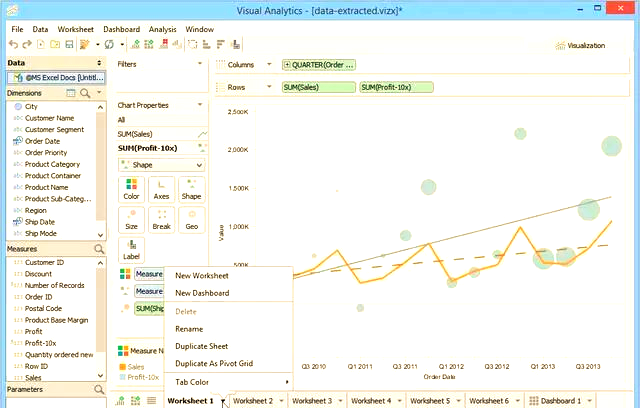This screenshot has width=640, height=408.
Task: Click the Profit-10x blue legend swatch
Action: coord(122,377)
